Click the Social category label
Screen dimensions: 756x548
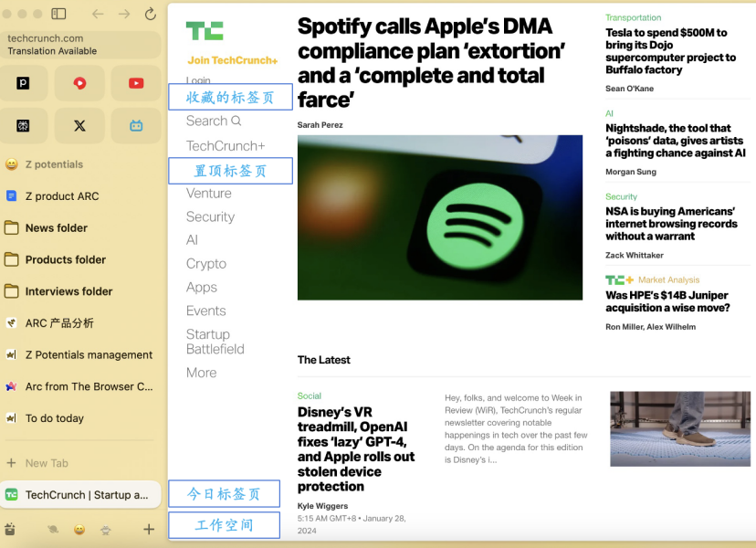(309, 396)
